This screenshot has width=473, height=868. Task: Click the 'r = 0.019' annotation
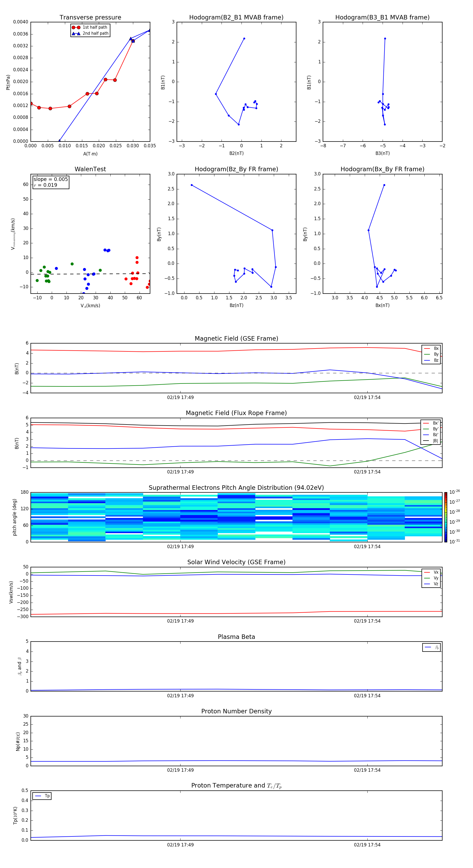(x=45, y=185)
